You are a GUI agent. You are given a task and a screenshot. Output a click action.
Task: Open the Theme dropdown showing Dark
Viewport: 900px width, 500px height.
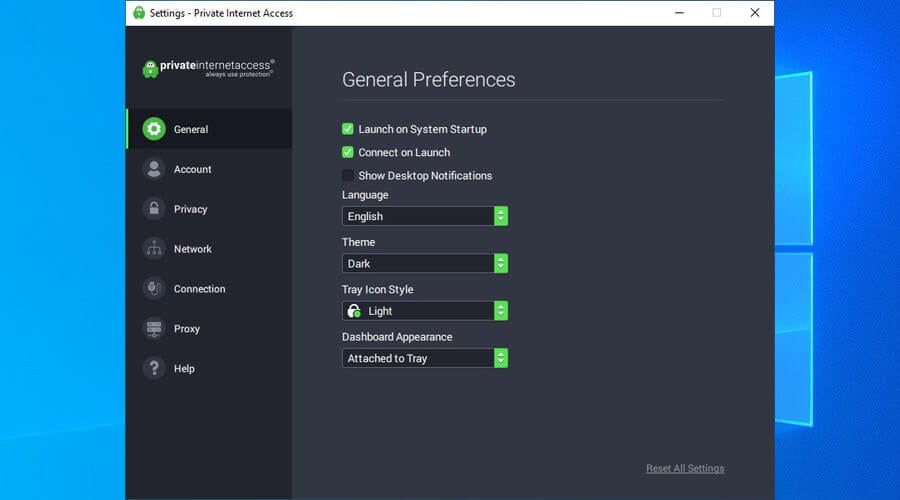(x=425, y=263)
